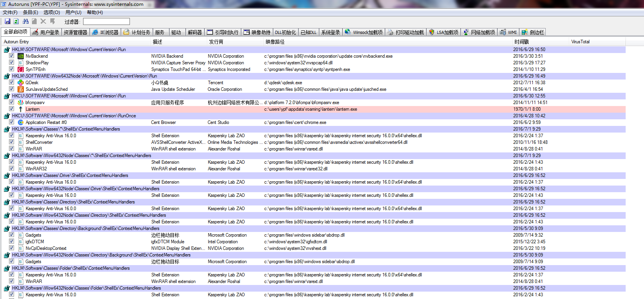Sort by the 时间戳 column header
Image resolution: width=644 pixels, height=299 pixels.
tap(541, 42)
